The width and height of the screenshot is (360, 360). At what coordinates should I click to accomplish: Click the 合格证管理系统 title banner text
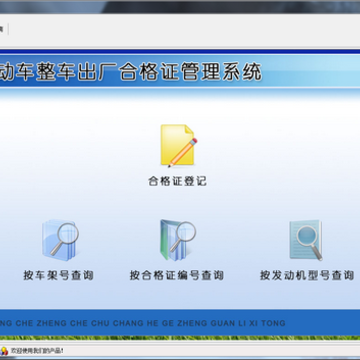191,72
